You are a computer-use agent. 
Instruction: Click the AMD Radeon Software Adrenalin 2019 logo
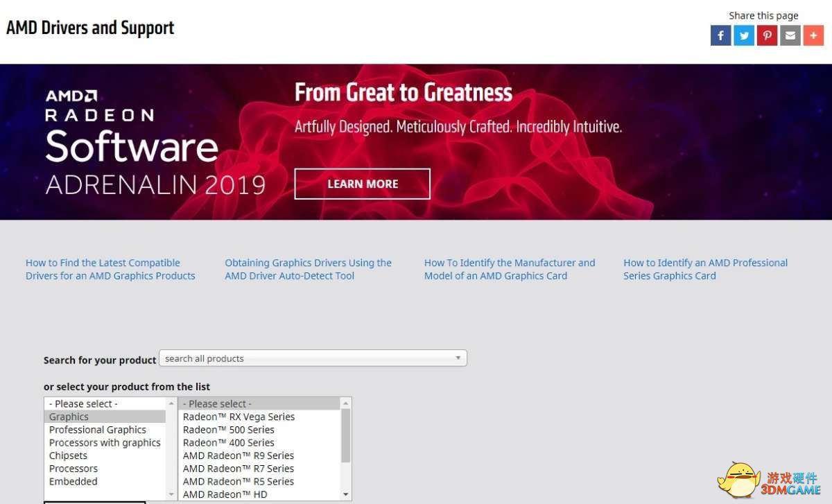pyautogui.click(x=155, y=142)
